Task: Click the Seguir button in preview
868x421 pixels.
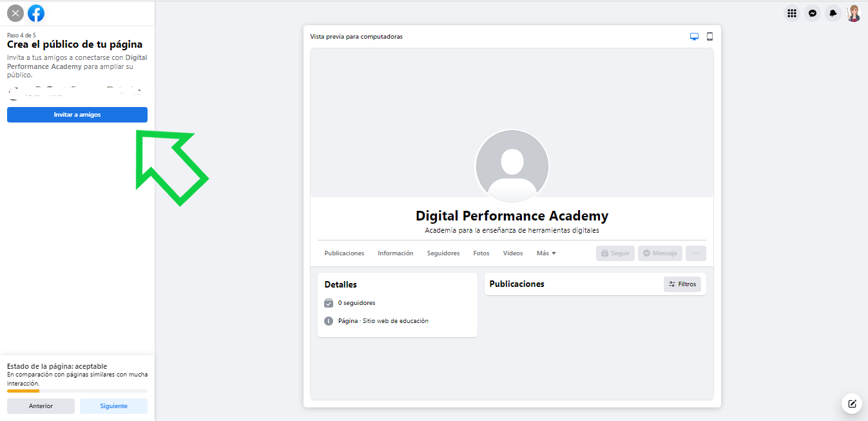Action: click(615, 253)
